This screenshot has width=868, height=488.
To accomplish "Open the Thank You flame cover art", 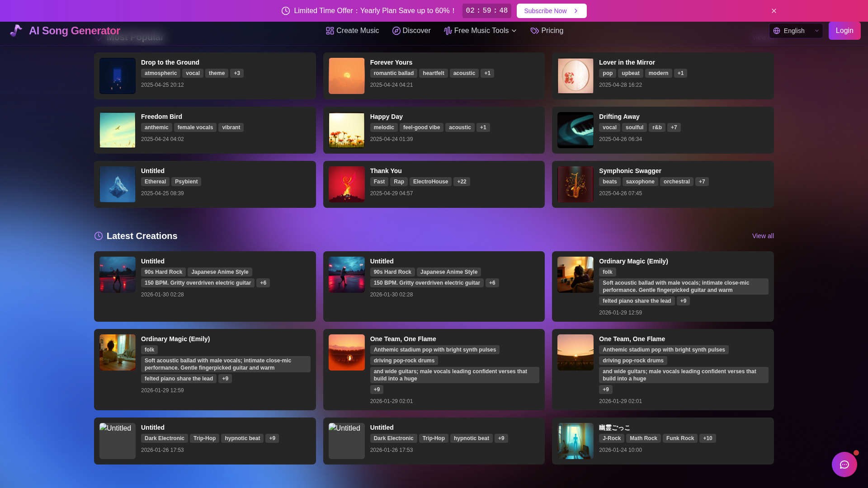I will point(346,184).
